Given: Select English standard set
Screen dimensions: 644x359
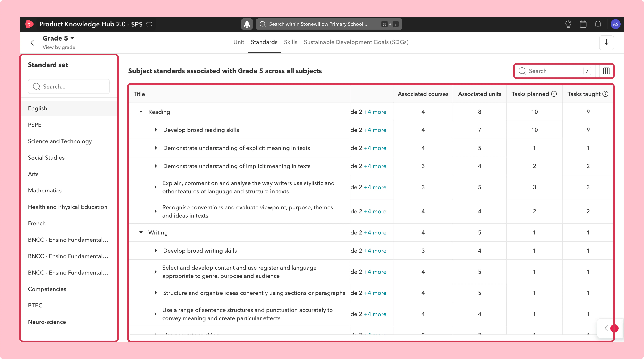Looking at the screenshot, I should pyautogui.click(x=69, y=108).
